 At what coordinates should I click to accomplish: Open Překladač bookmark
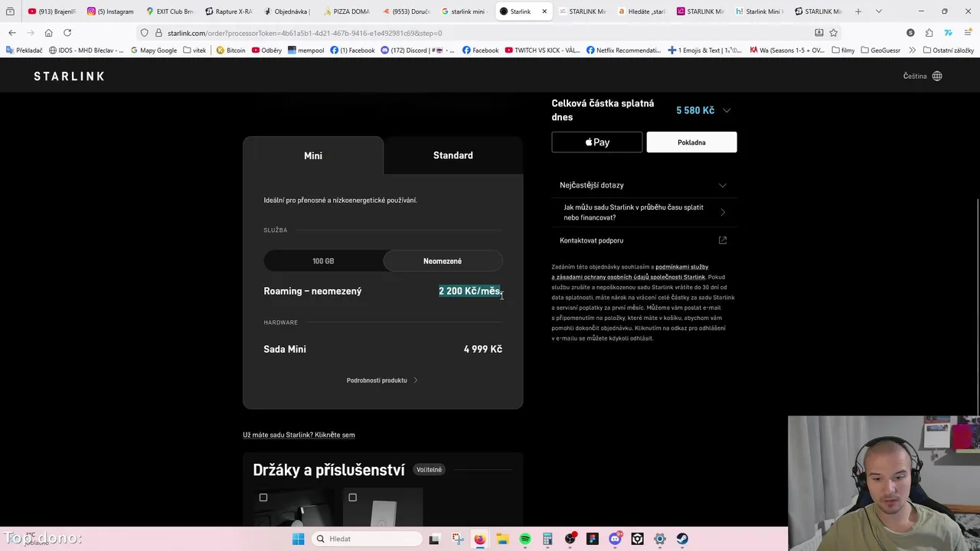tap(24, 51)
